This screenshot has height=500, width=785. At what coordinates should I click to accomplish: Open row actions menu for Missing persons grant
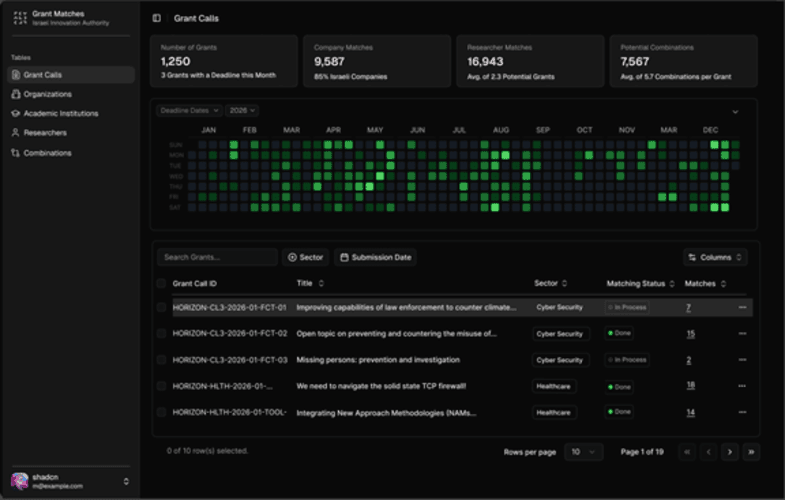[x=742, y=359]
